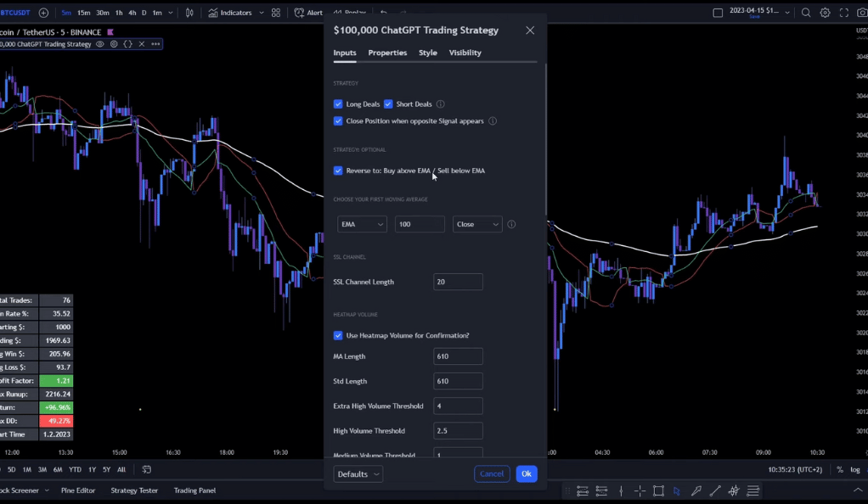Screen dimensions: 868x504
Task: Disable Use Heatmap Volume for Confirmation
Action: (338, 335)
